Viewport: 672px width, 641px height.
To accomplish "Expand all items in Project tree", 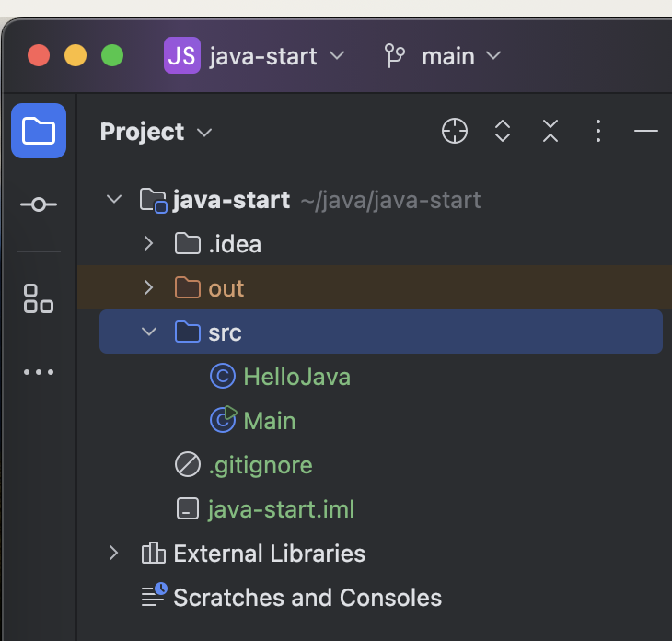I will click(503, 132).
